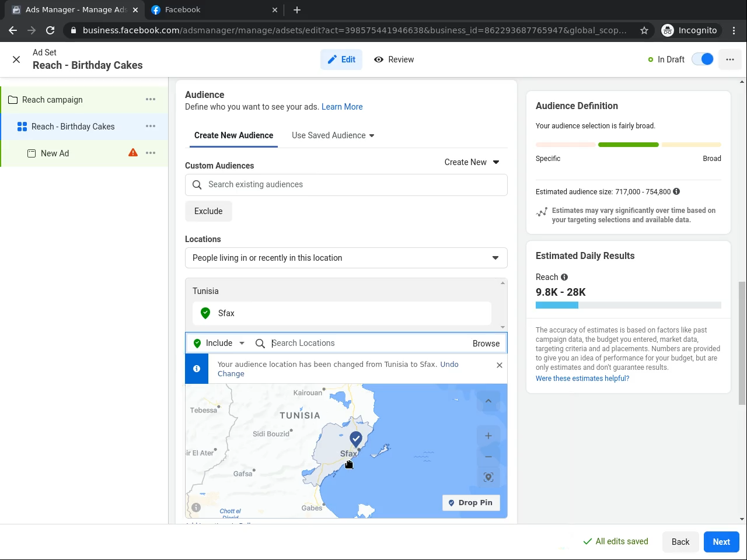Open Reach campaign more options ellipsis
747x560 pixels.
tap(151, 99)
